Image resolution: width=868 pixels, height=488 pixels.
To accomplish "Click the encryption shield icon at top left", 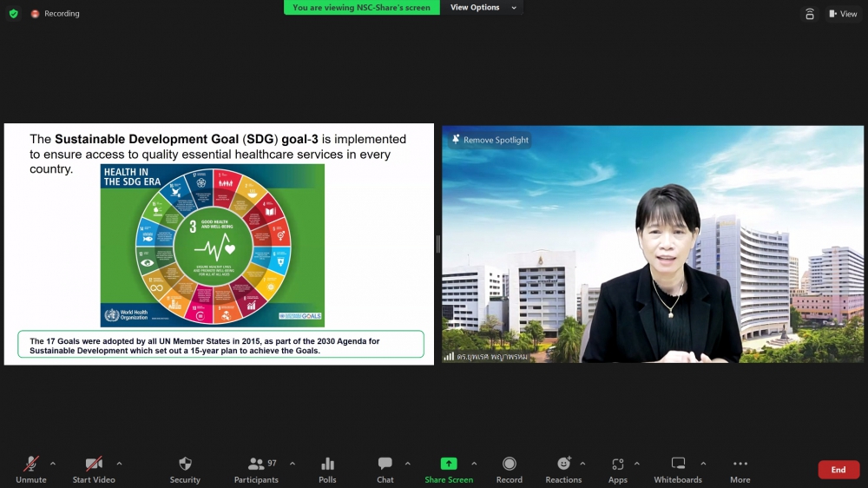I will [x=13, y=14].
